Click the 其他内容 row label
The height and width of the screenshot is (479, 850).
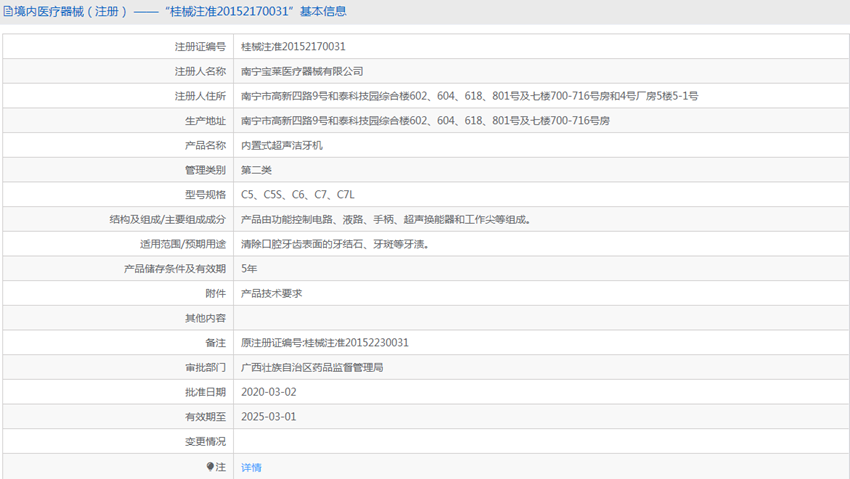click(205, 318)
